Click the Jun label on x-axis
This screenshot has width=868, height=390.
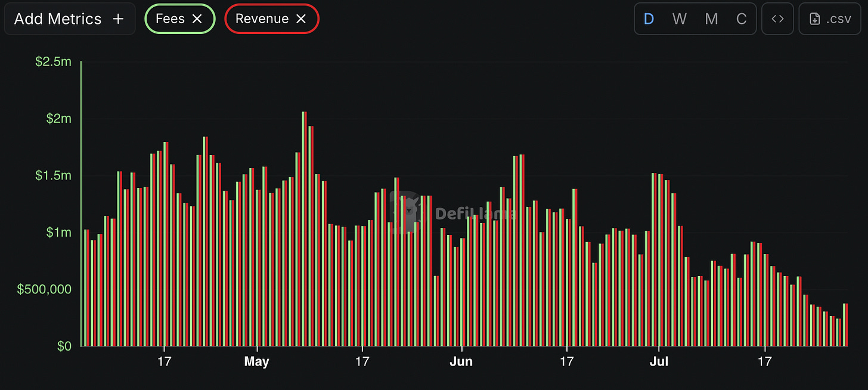pyautogui.click(x=462, y=362)
